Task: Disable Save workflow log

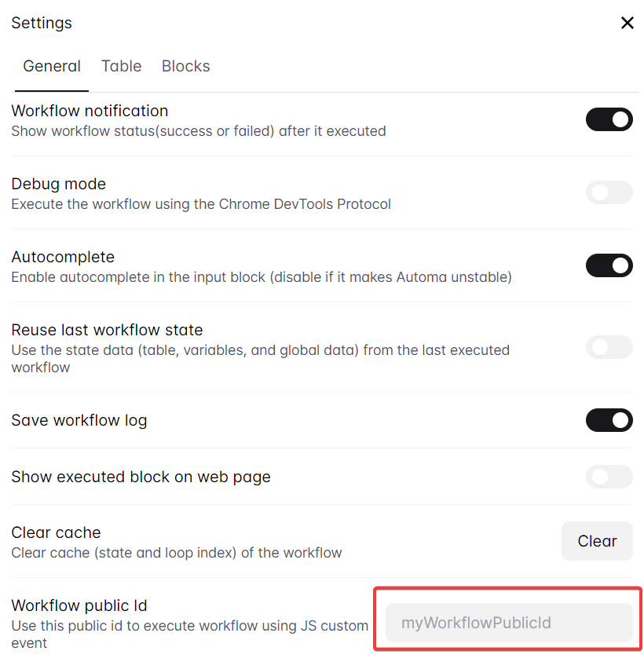Action: click(x=609, y=420)
